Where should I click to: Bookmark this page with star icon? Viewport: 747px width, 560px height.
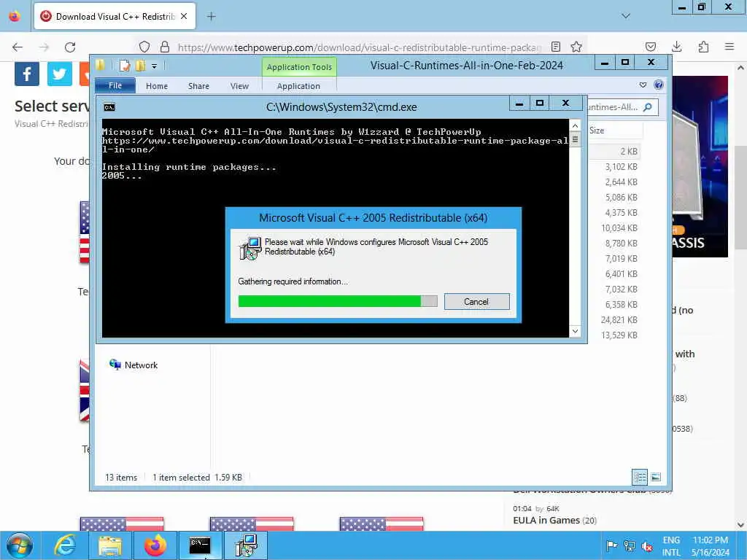pos(576,47)
